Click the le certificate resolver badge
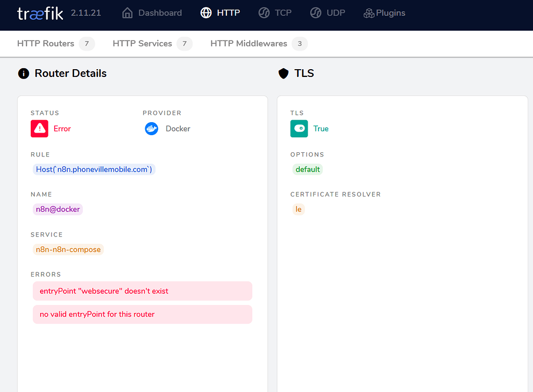The width and height of the screenshot is (533, 392). click(298, 209)
